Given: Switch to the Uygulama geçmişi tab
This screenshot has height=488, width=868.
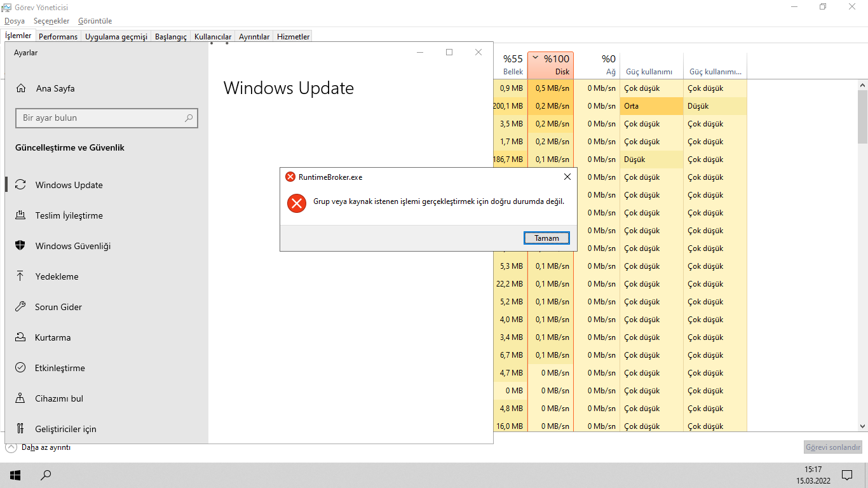Looking at the screenshot, I should click(x=116, y=37).
